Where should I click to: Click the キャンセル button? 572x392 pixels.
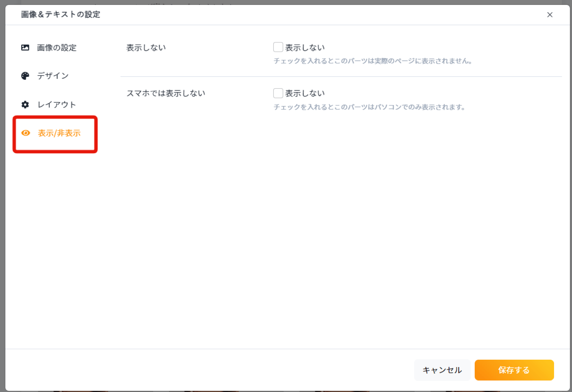pos(442,370)
